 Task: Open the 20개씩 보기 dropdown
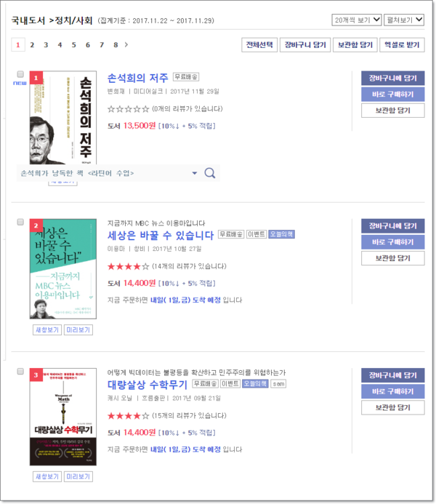357,20
